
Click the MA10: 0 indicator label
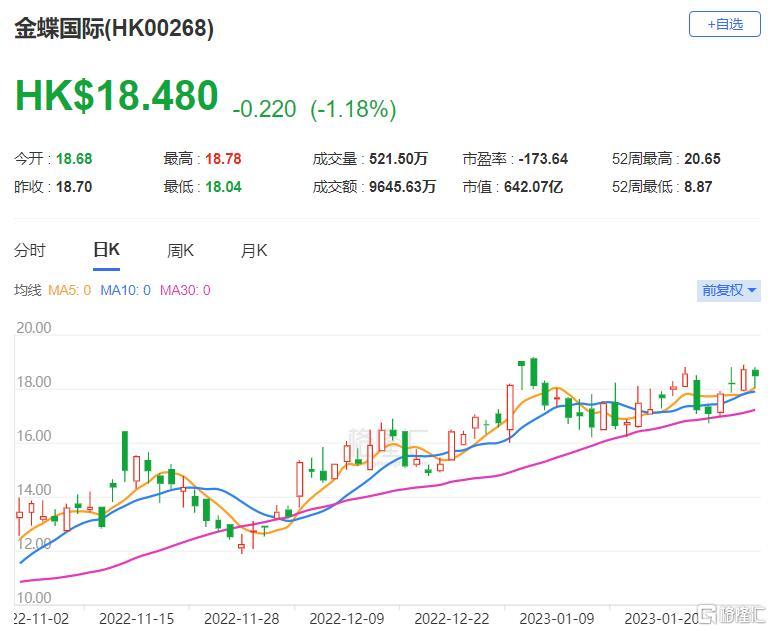[x=125, y=290]
